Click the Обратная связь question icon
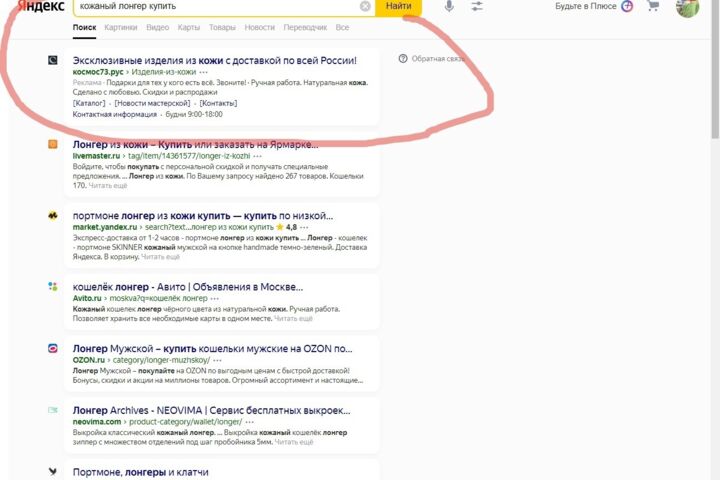The height and width of the screenshot is (480, 720). pos(403,58)
